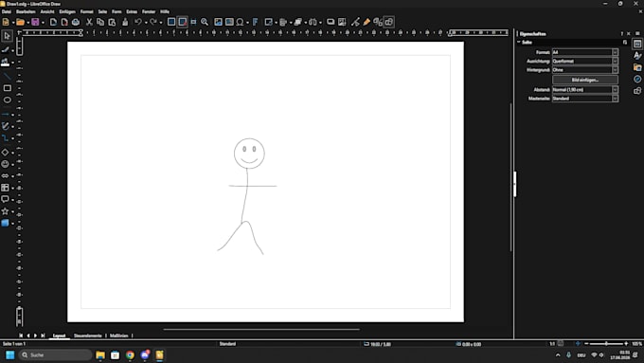The height and width of the screenshot is (363, 644).
Task: Select the Ellipse drawing tool
Action: click(x=7, y=100)
